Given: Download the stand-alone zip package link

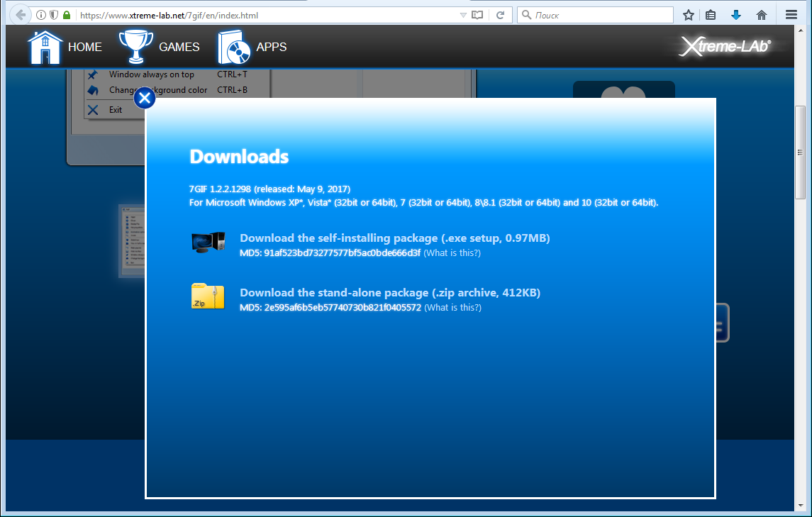Looking at the screenshot, I should point(390,293).
